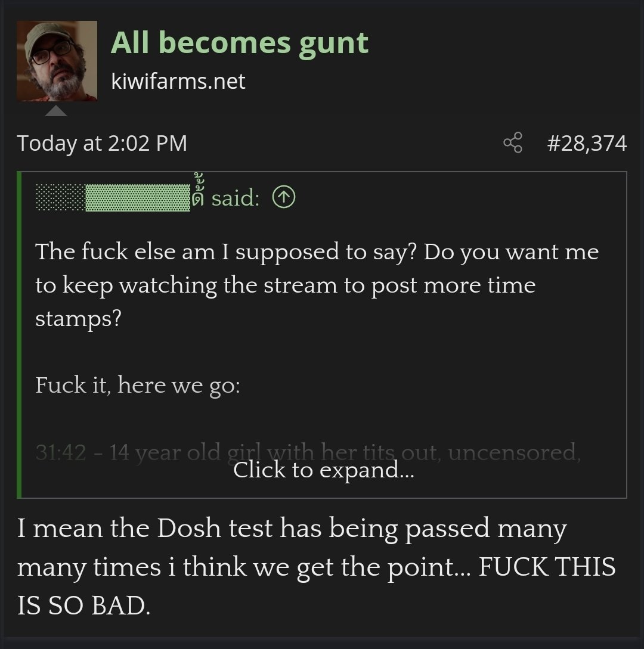The image size is (644, 649).
Task: Click the quote's 'supposed to say?' paragraph
Action: pos(317,285)
